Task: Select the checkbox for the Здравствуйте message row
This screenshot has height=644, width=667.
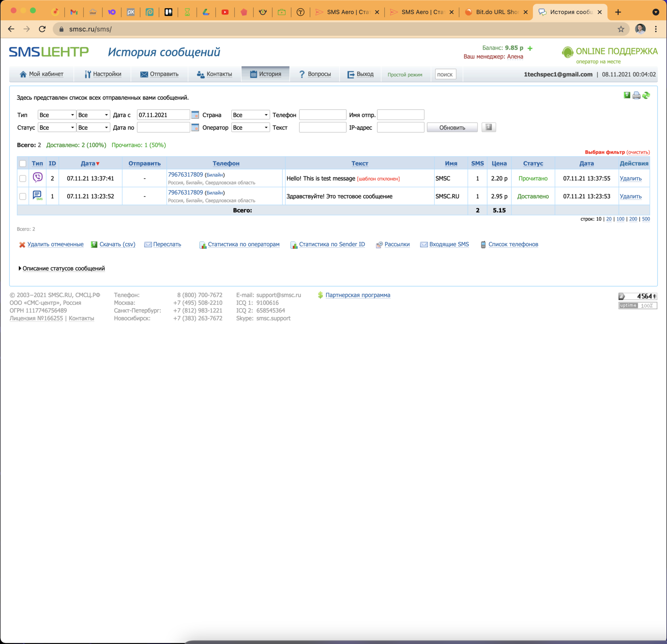Action: click(23, 197)
